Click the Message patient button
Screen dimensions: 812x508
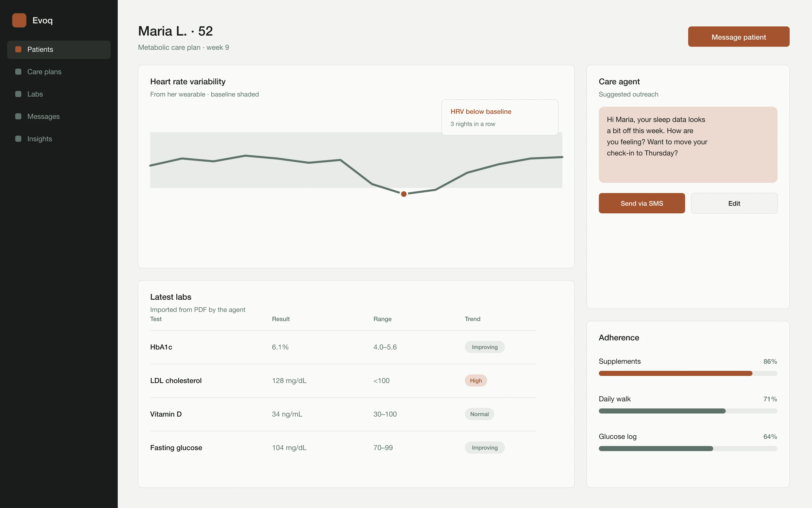coord(738,37)
